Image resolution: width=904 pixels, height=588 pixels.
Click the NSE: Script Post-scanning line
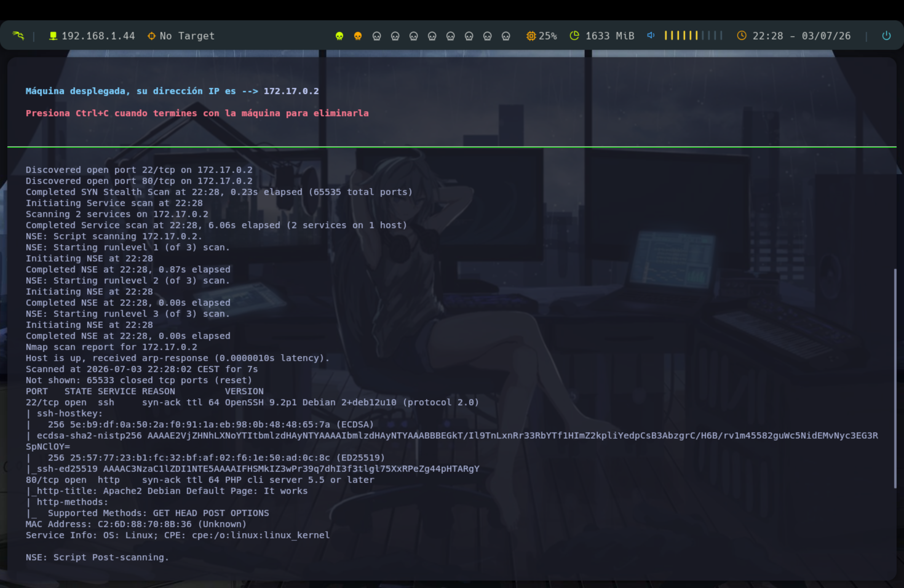(x=97, y=557)
